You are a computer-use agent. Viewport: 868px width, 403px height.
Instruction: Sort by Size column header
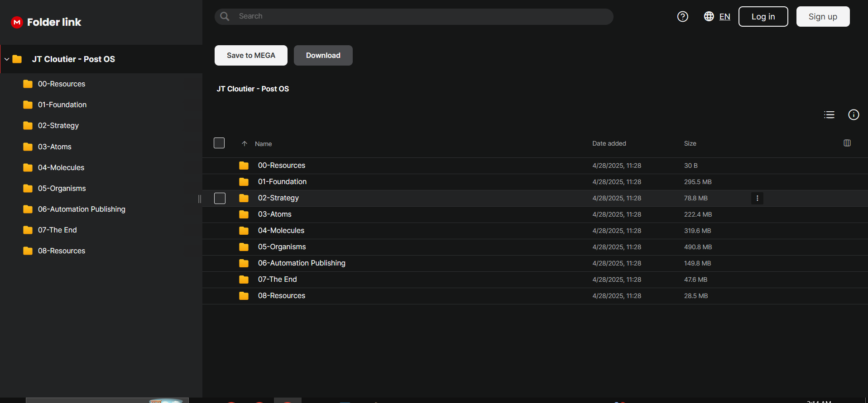pos(690,143)
